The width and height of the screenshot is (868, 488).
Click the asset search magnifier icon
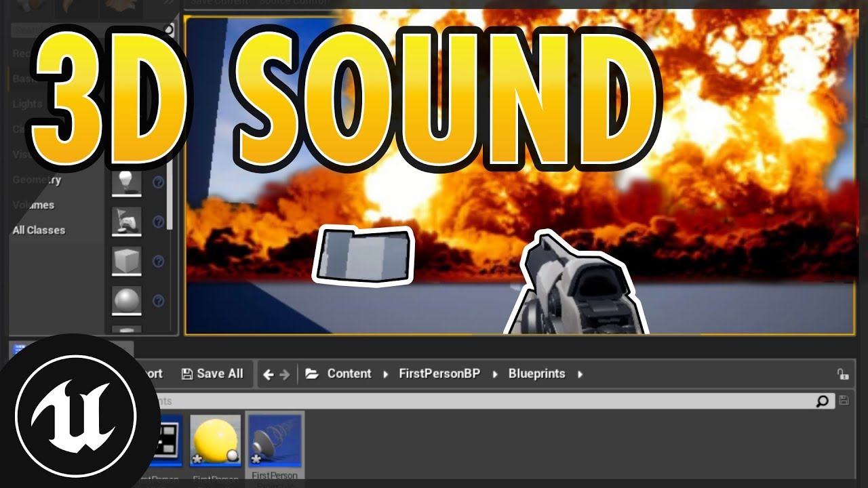tap(823, 401)
